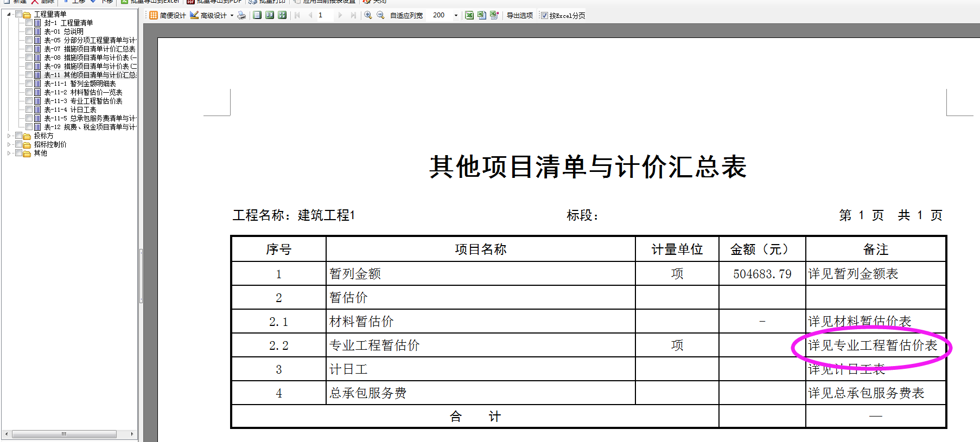Open the zoom percentage dropdown

pyautogui.click(x=456, y=15)
